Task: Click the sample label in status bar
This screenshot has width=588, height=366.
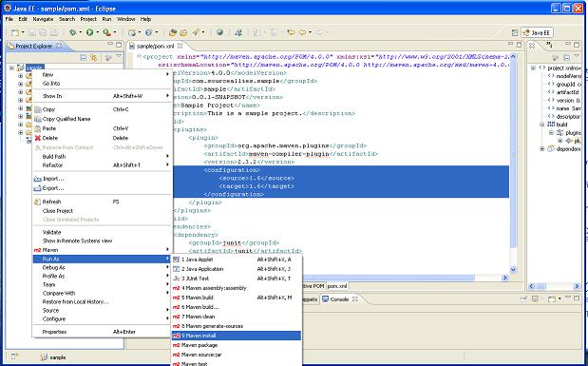Action: [x=58, y=357]
